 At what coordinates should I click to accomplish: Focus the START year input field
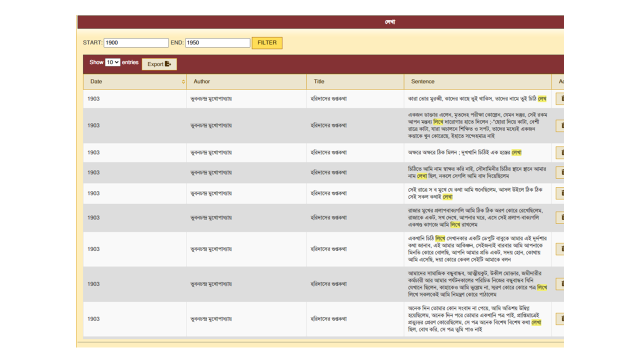[x=136, y=43]
